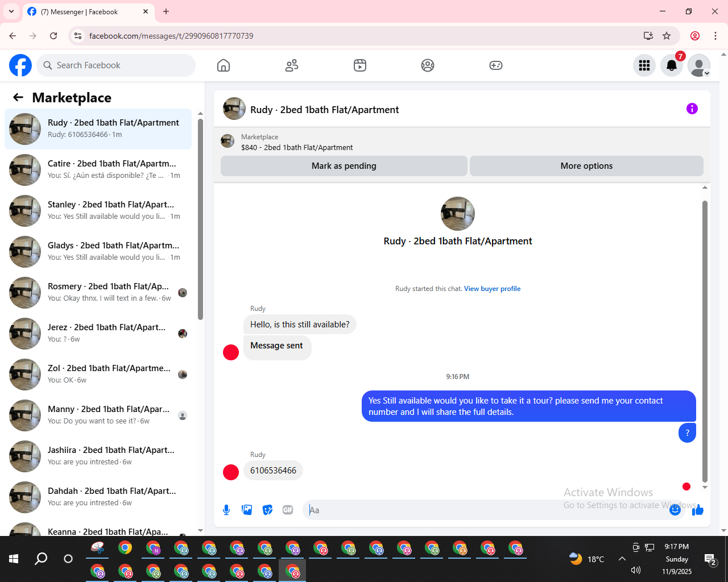This screenshot has height=582, width=728.
Task: Click the 'Hello, is this still available?' message
Action: click(300, 325)
